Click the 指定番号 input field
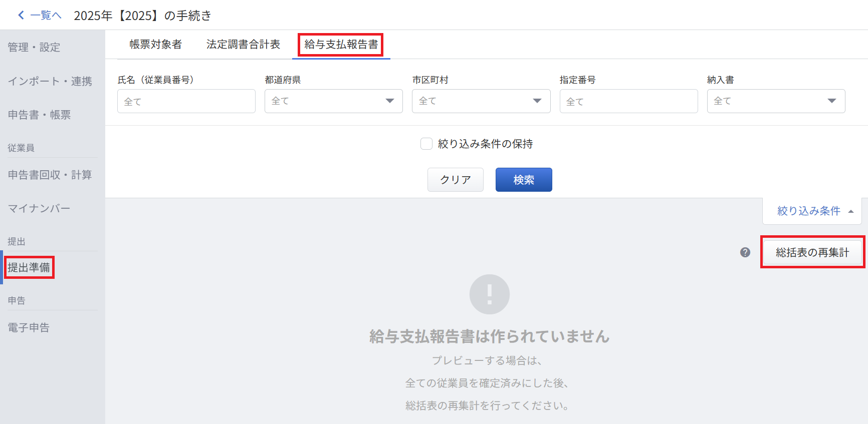 point(628,102)
